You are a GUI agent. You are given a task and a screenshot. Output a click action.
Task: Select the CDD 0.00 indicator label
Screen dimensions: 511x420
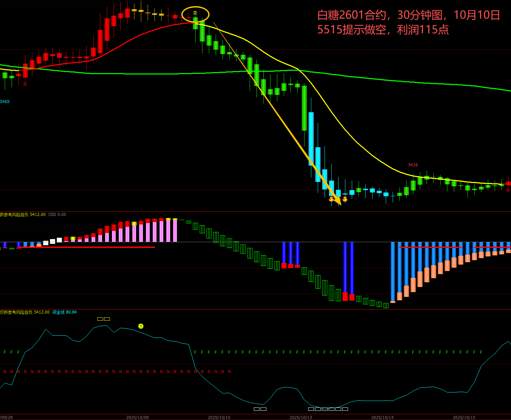(x=57, y=215)
